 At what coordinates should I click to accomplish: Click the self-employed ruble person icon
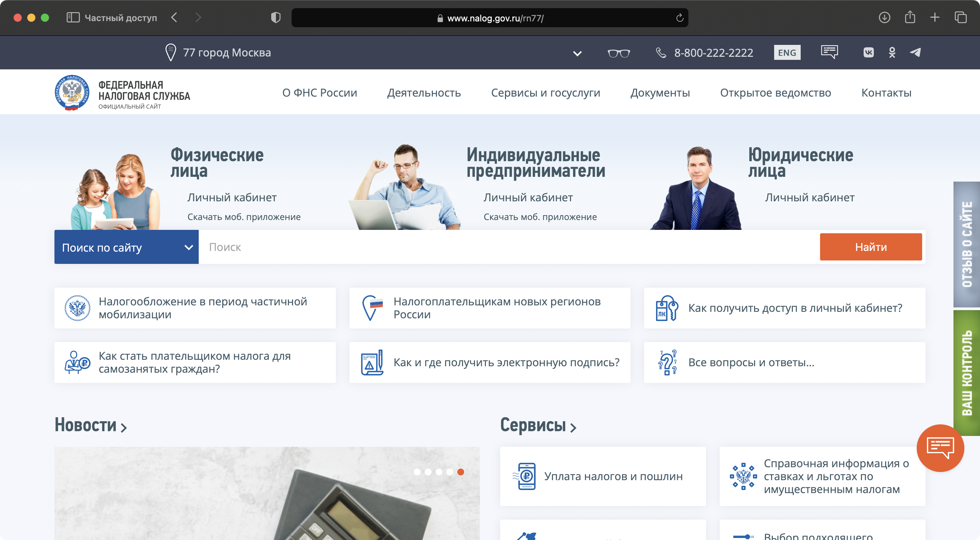(77, 362)
